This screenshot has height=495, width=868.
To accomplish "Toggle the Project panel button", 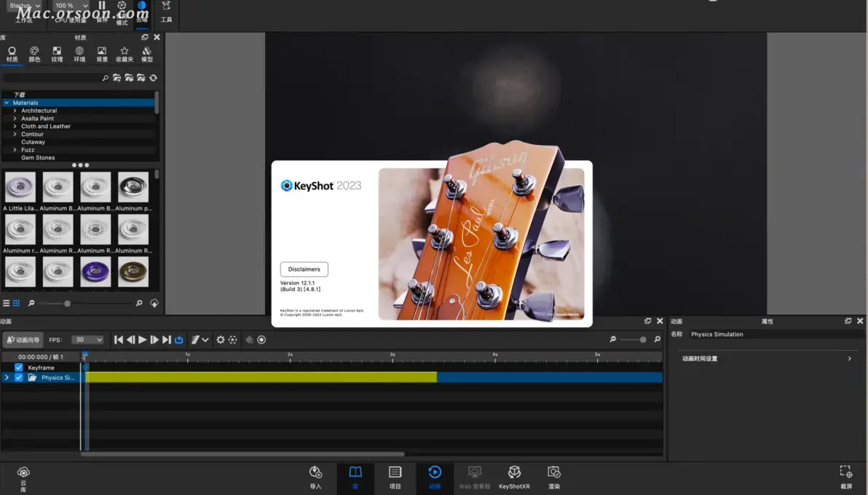I will [395, 478].
